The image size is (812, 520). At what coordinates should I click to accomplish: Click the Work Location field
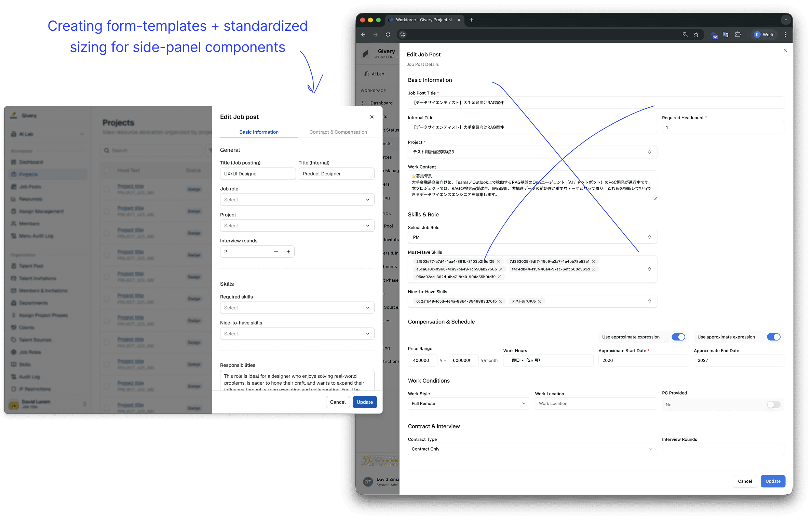(x=596, y=403)
